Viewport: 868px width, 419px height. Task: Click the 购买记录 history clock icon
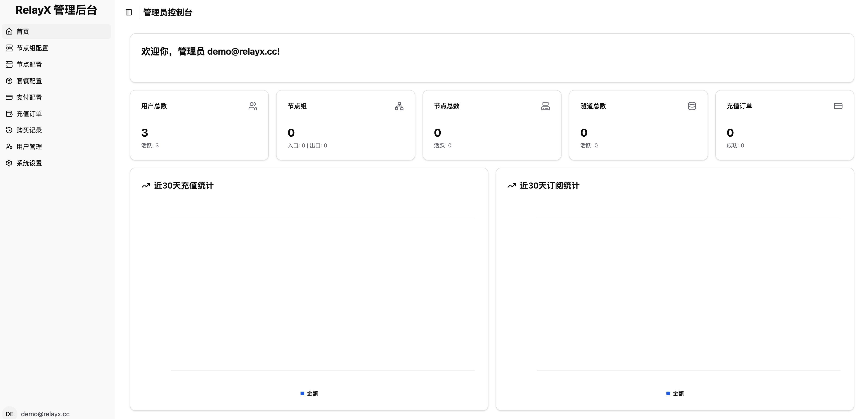point(9,130)
